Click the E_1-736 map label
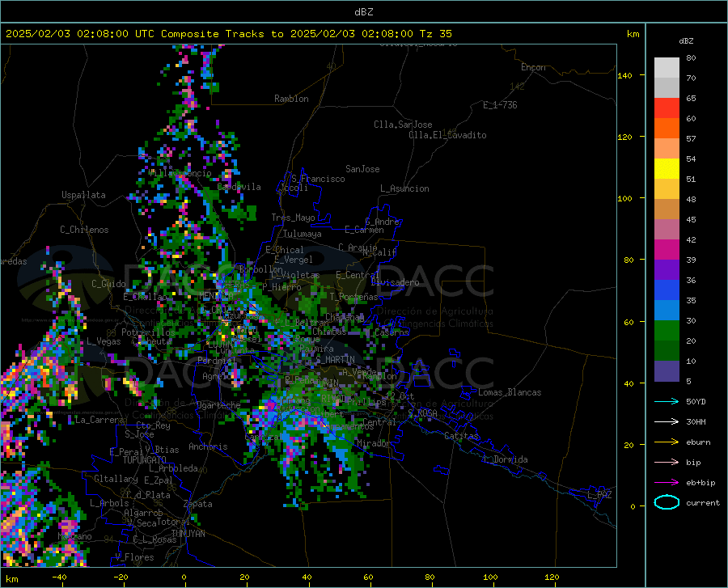 [x=500, y=105]
